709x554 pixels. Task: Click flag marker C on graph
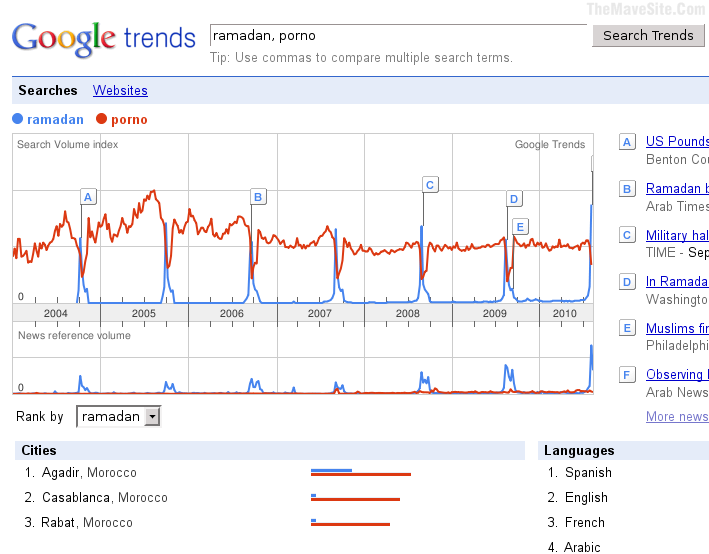(x=430, y=185)
